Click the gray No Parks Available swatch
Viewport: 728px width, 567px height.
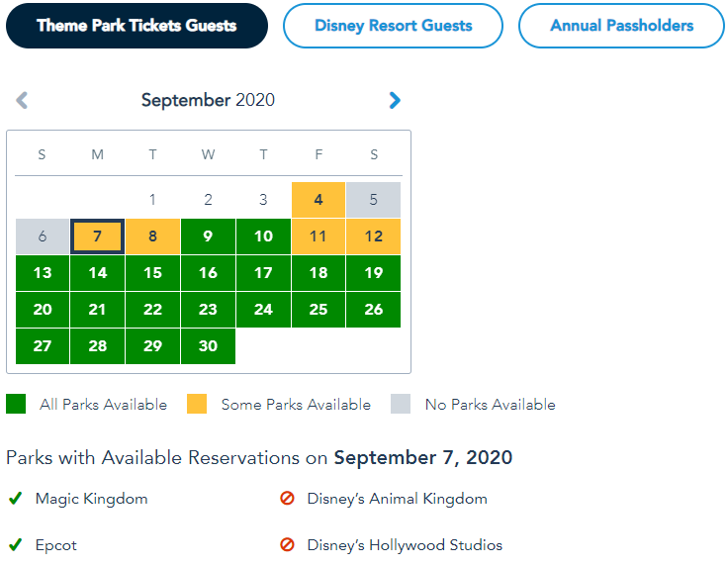coord(401,404)
